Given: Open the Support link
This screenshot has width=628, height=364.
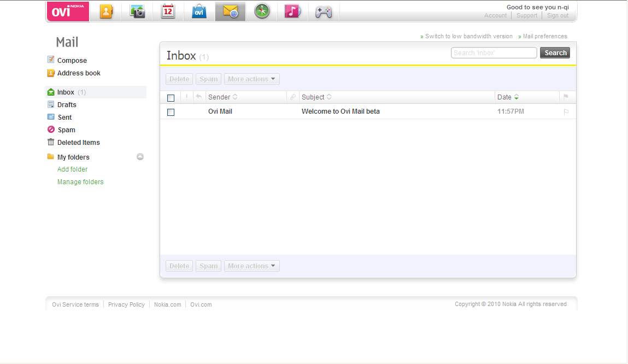Looking at the screenshot, I should coord(527,15).
